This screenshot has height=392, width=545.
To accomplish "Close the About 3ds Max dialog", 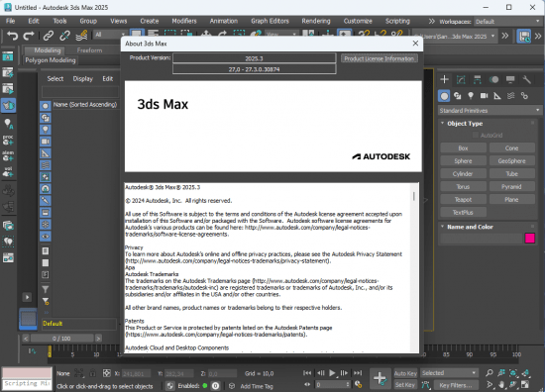I will click(415, 43).
